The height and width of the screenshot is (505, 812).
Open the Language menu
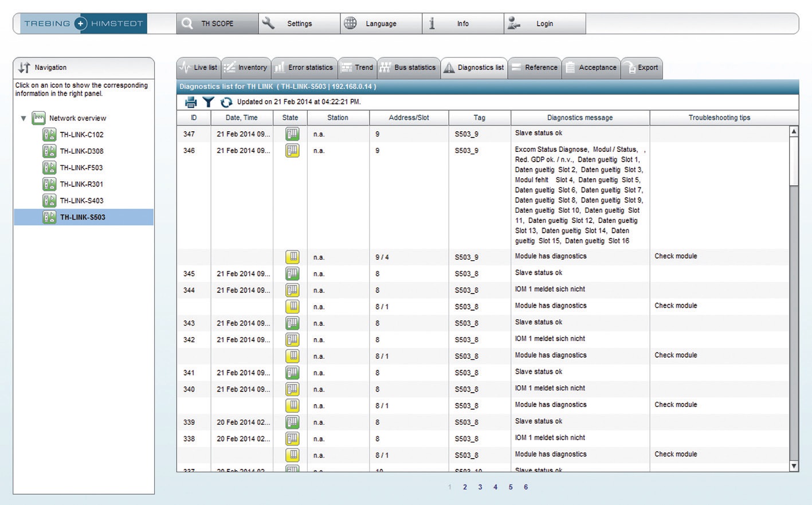coord(381,24)
